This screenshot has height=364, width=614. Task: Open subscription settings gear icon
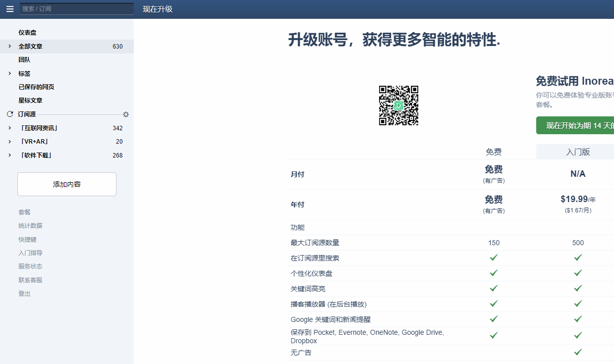click(x=126, y=114)
